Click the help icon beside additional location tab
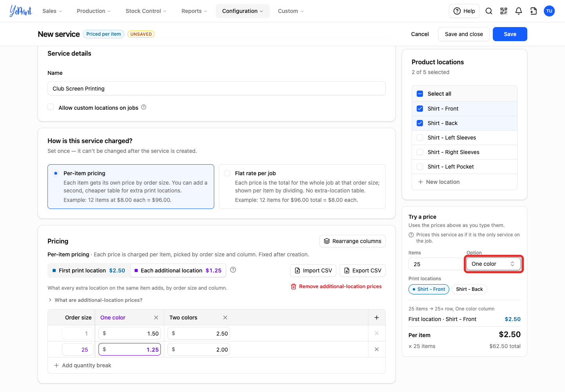 pyautogui.click(x=233, y=270)
